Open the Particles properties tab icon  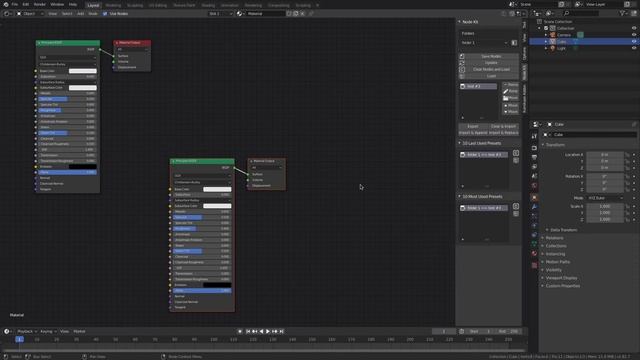point(534,216)
